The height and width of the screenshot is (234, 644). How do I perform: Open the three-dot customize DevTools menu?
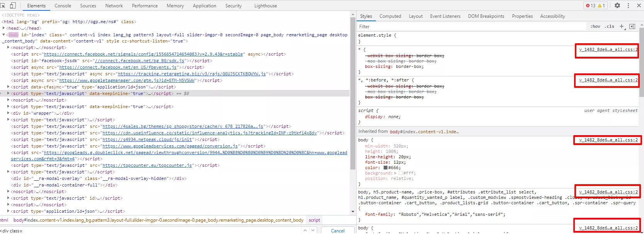click(x=628, y=6)
